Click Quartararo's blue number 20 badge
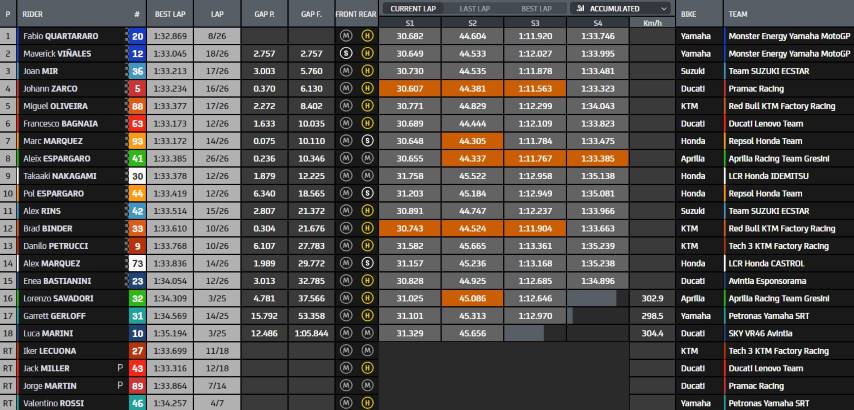Image resolution: width=854 pixels, height=410 pixels. (x=138, y=36)
